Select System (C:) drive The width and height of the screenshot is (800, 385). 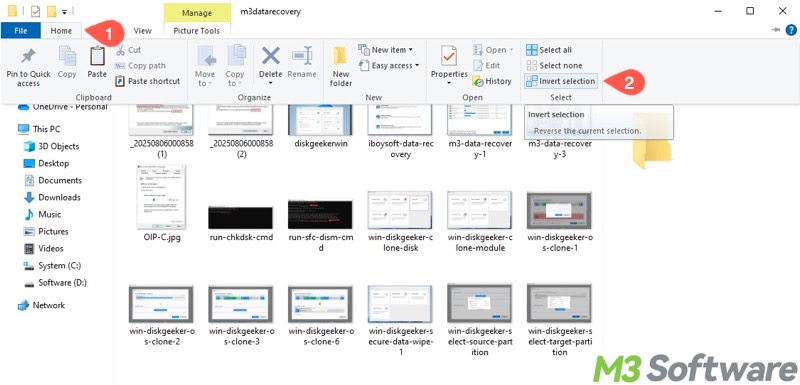coord(52,266)
